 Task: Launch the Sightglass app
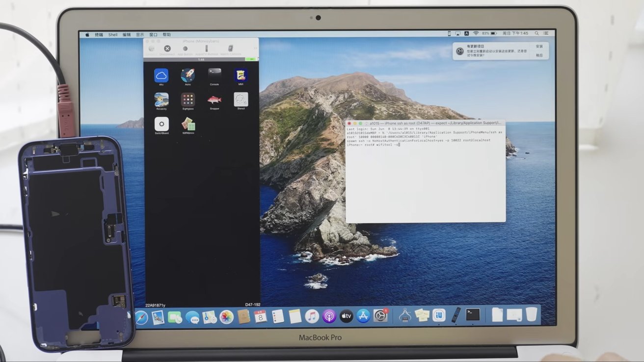(x=188, y=100)
